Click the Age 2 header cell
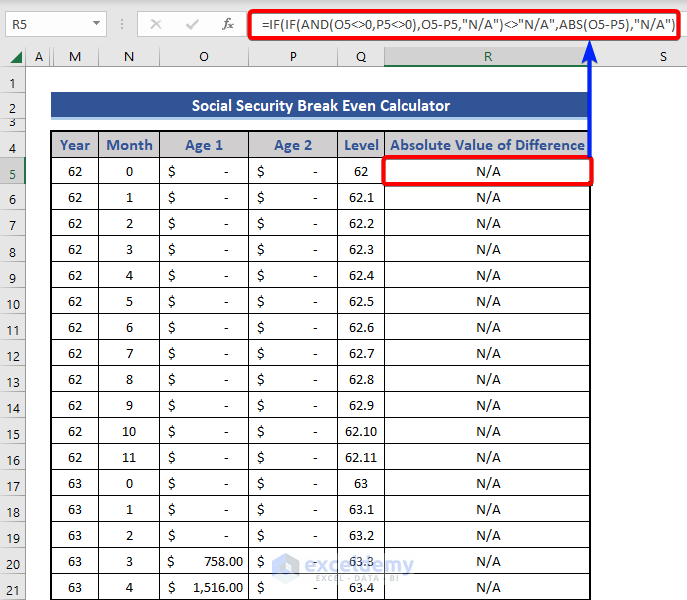The width and height of the screenshot is (687, 600). (x=293, y=145)
